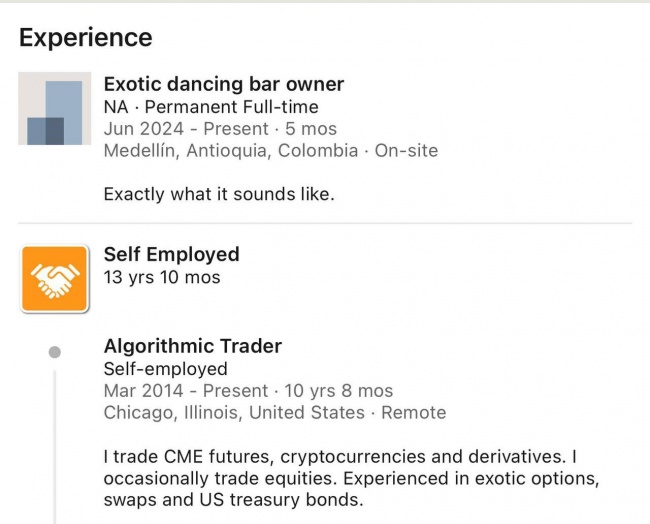The width and height of the screenshot is (650, 524).
Task: Click the orange handshake Self Employed icon
Action: click(55, 279)
